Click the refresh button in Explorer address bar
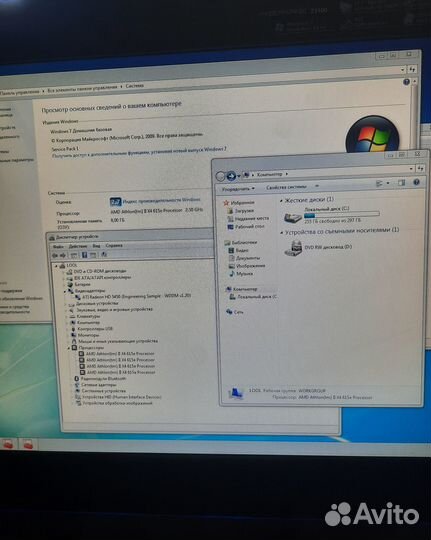Viewport: 431px width, 540px height. (420, 168)
